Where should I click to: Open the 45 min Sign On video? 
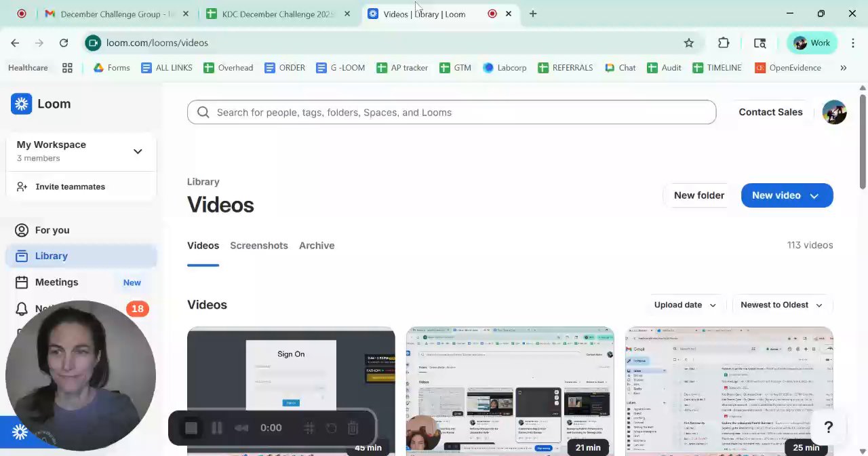click(291, 391)
